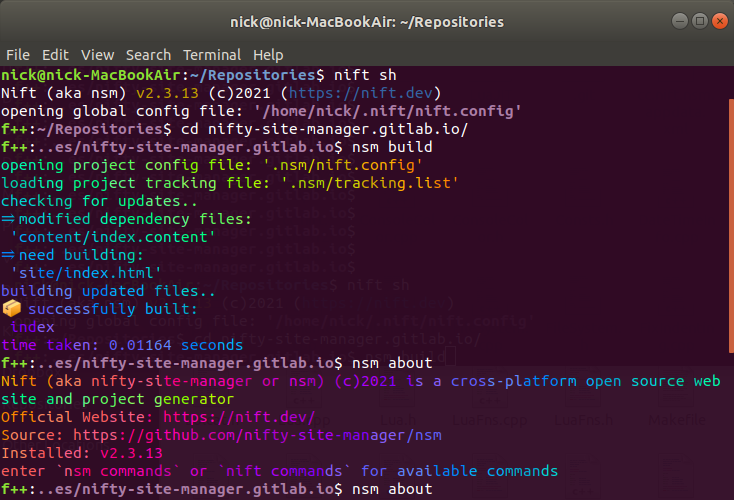The height and width of the screenshot is (500, 734).
Task: Open the Help menu
Action: 268,55
